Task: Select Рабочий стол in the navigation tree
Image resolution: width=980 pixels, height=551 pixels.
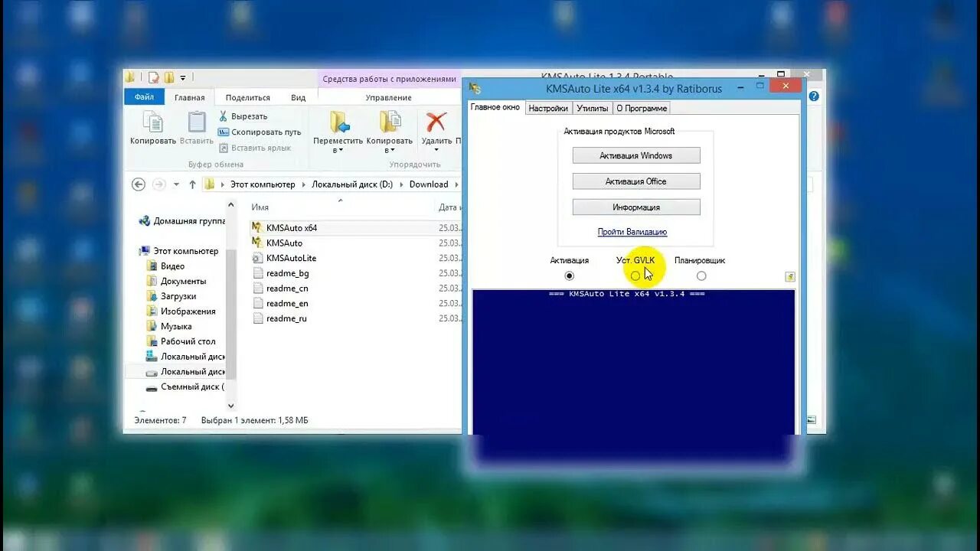Action: 188,341
